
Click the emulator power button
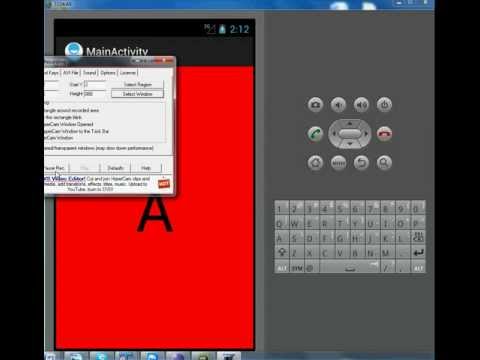coord(384,105)
